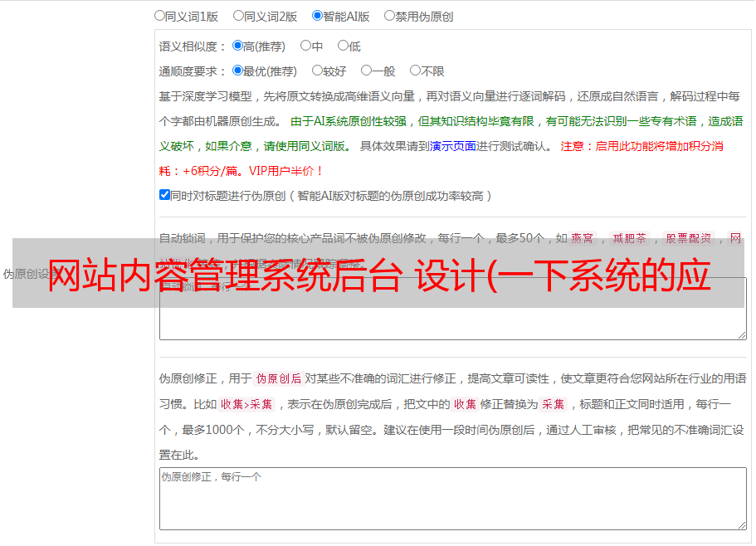The image size is (756, 546).
Task: Click inside the 自动锁词 textarea
Action: (x=453, y=309)
